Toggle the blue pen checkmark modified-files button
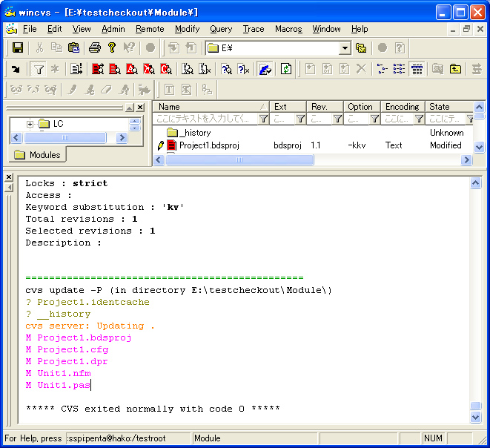The image size is (490, 448). click(265, 69)
